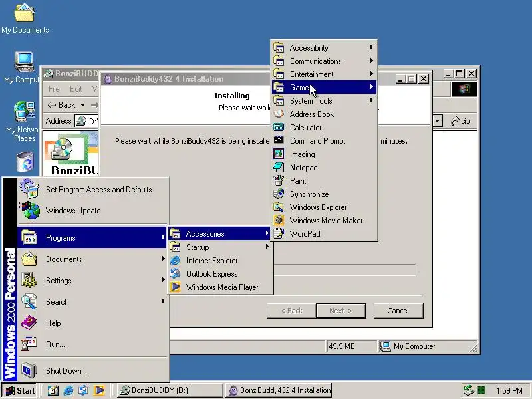Open the Edit menu in BonziBUDDY window

pos(76,89)
